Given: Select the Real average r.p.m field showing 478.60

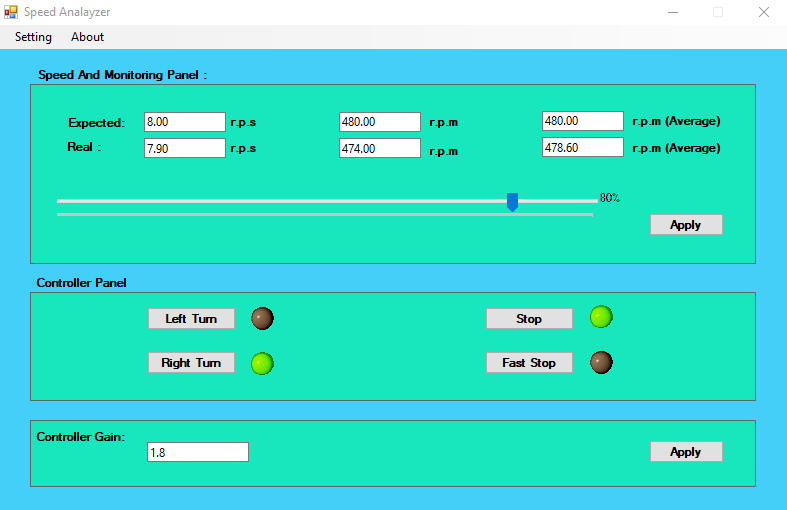Looking at the screenshot, I should pos(582,147).
